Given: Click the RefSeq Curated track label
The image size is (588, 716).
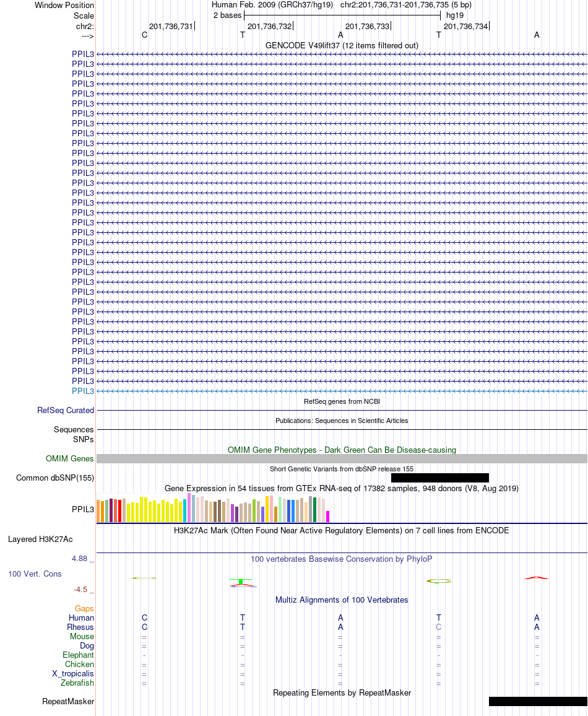Looking at the screenshot, I should pyautogui.click(x=66, y=411).
